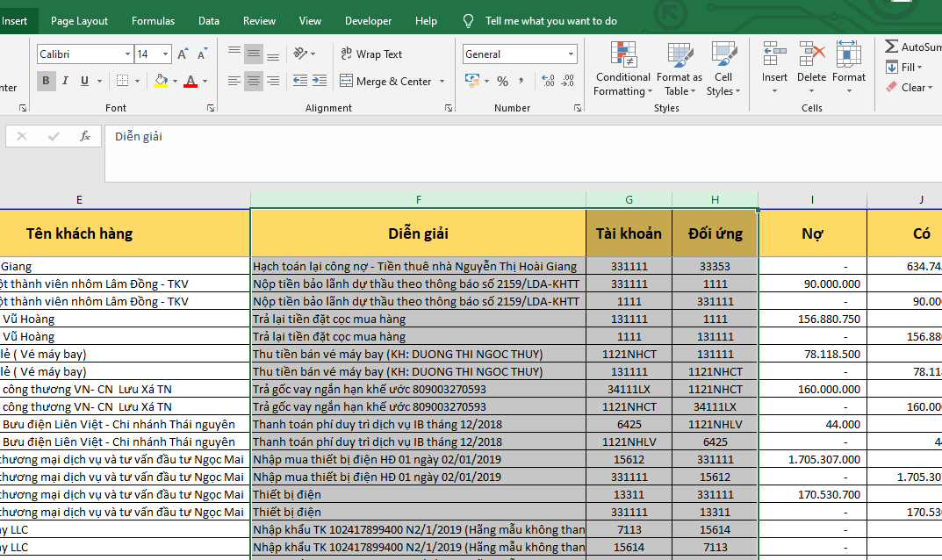Screen dimensions: 942x560
Task: Click the Increase Indent icon
Action: (x=320, y=82)
